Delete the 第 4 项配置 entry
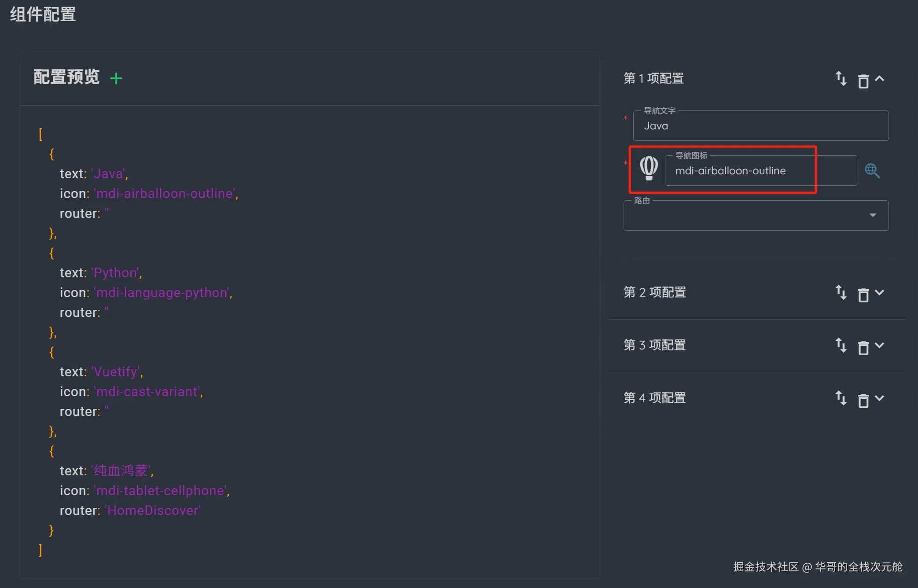 tap(863, 401)
